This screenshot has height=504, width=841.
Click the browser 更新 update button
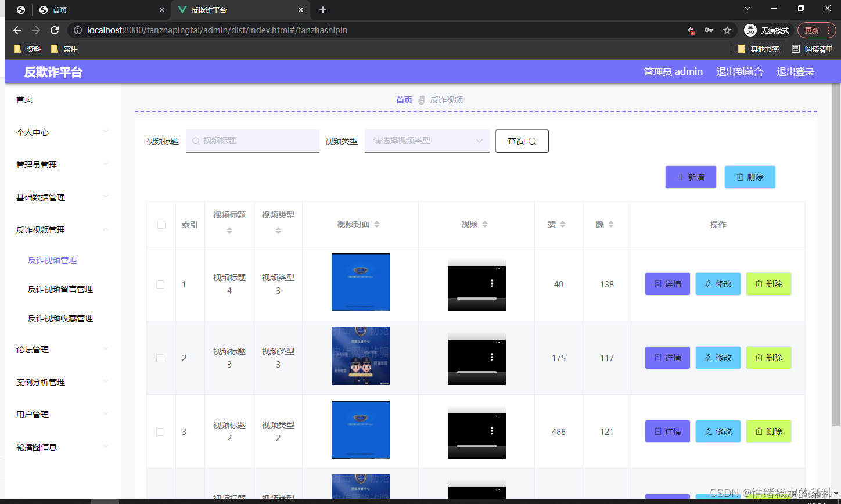[817, 30]
